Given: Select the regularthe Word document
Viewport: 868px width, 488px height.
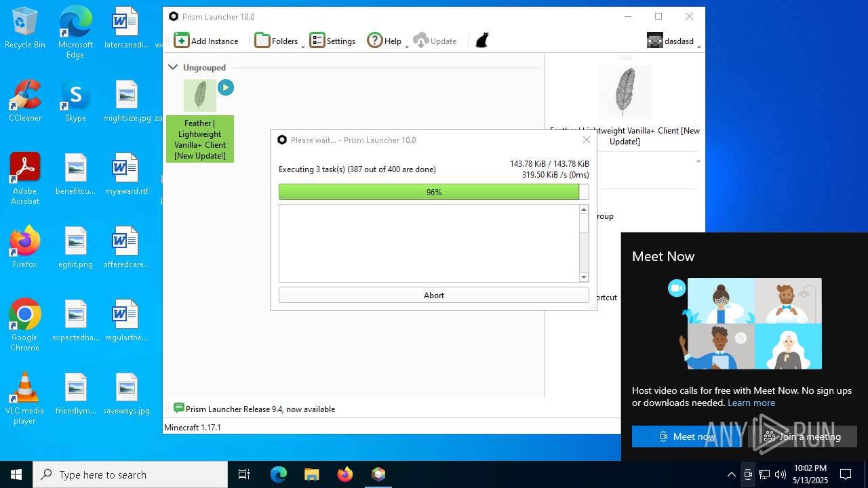Looking at the screenshot, I should pyautogui.click(x=126, y=321).
